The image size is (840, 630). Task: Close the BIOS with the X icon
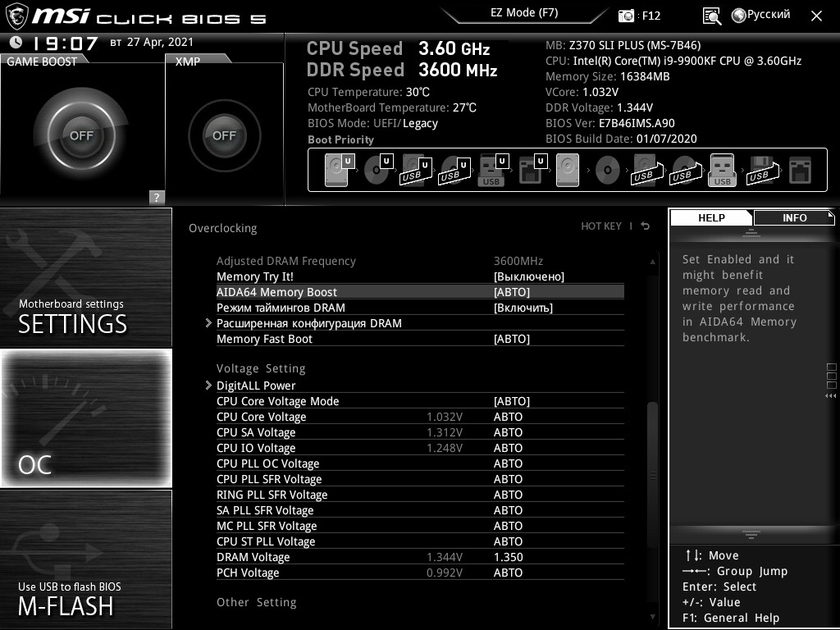[816, 16]
